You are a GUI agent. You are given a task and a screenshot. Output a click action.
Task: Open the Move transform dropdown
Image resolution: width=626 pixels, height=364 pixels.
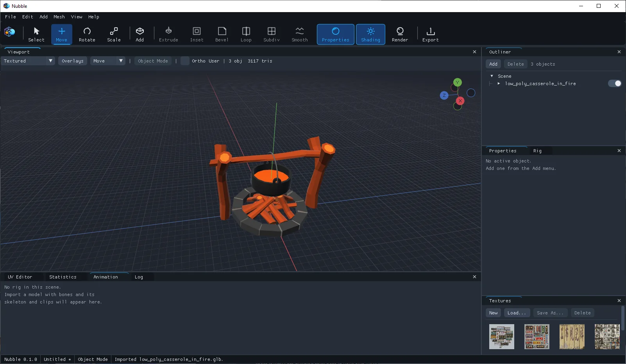point(108,61)
